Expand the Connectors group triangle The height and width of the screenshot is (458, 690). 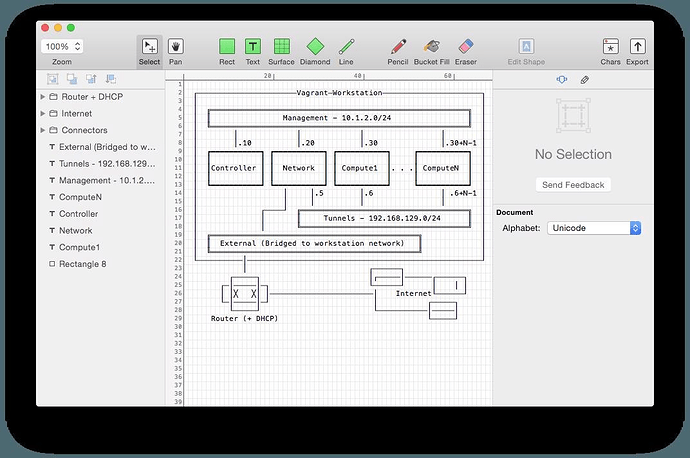coord(43,130)
